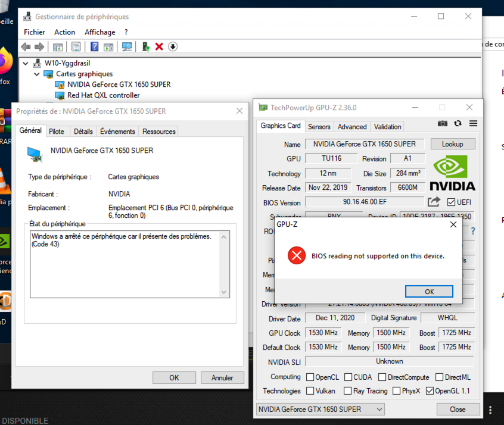Click the blue Help question mark toolbar icon
Image resolution: width=504 pixels, height=425 pixels.
click(x=95, y=47)
